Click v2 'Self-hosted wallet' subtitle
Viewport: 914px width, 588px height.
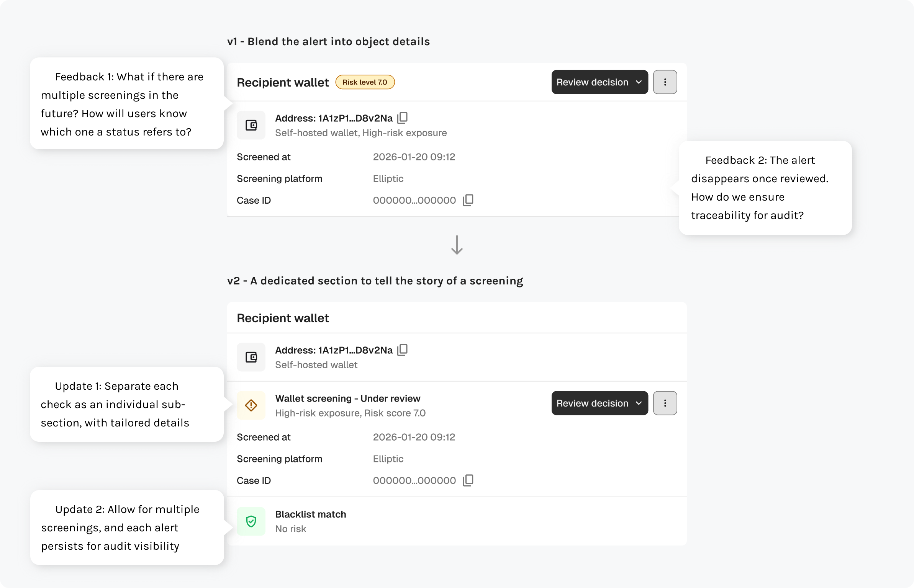(x=316, y=365)
